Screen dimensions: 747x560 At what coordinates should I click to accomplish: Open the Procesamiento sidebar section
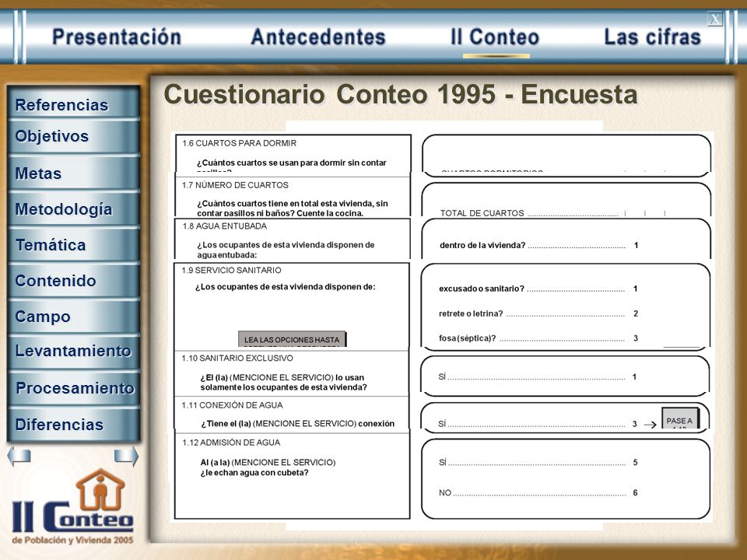74,388
